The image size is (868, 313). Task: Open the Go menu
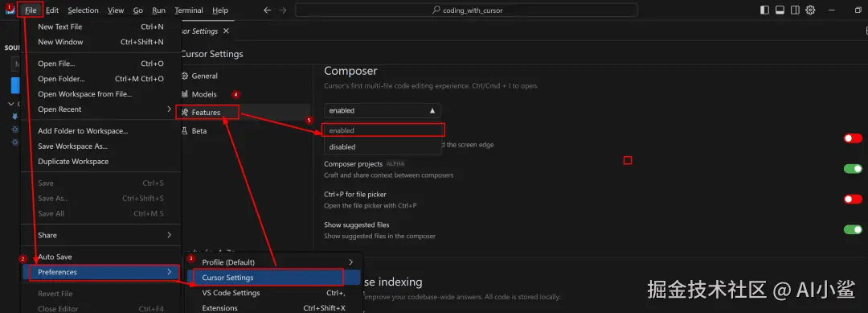tap(138, 10)
